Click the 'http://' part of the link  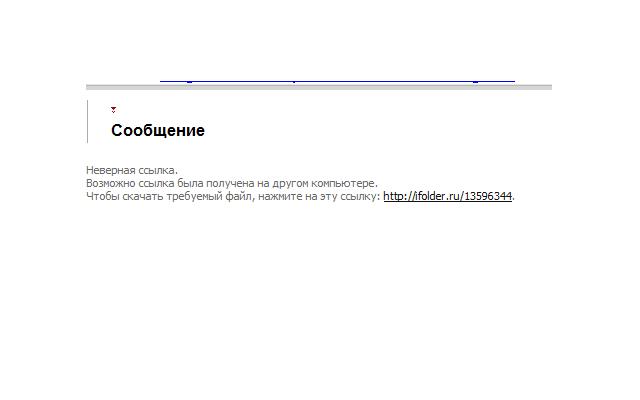coord(399,196)
